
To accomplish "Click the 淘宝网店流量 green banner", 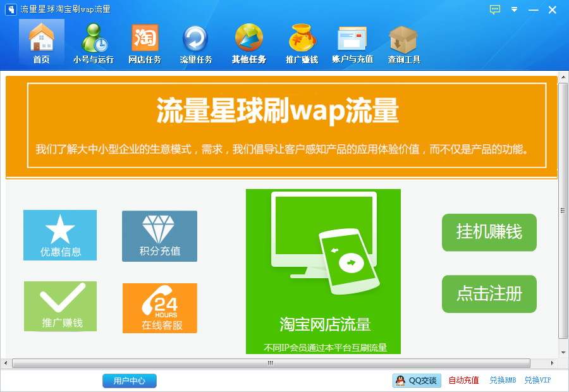I will pyautogui.click(x=323, y=271).
